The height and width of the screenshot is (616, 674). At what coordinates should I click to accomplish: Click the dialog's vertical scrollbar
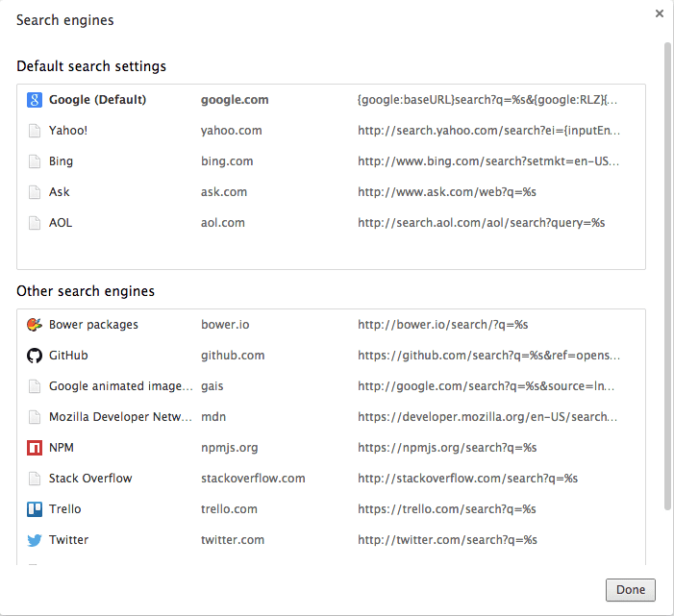click(x=667, y=276)
